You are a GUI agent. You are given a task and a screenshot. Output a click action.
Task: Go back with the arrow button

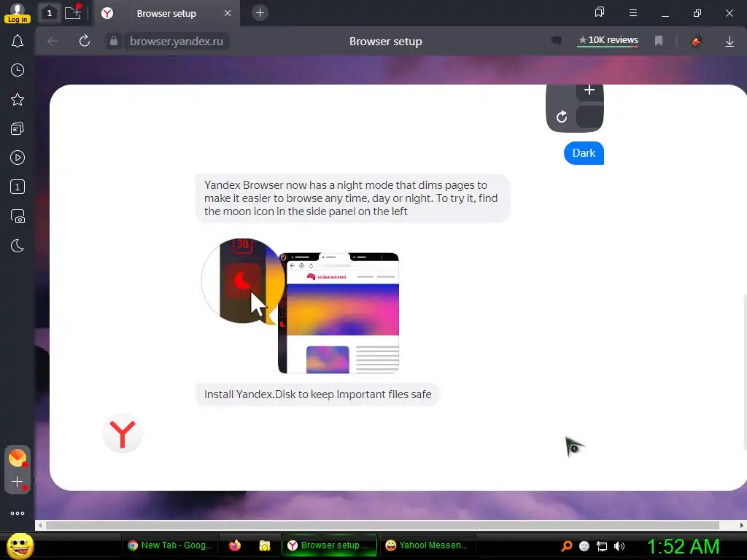(53, 42)
